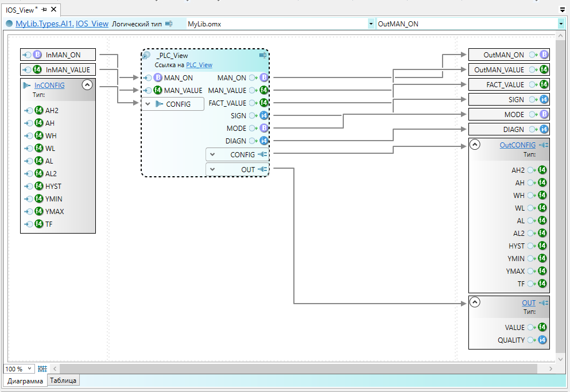Collapse the OutCONFIG block
Screen dimensions: 570x392
475,145
